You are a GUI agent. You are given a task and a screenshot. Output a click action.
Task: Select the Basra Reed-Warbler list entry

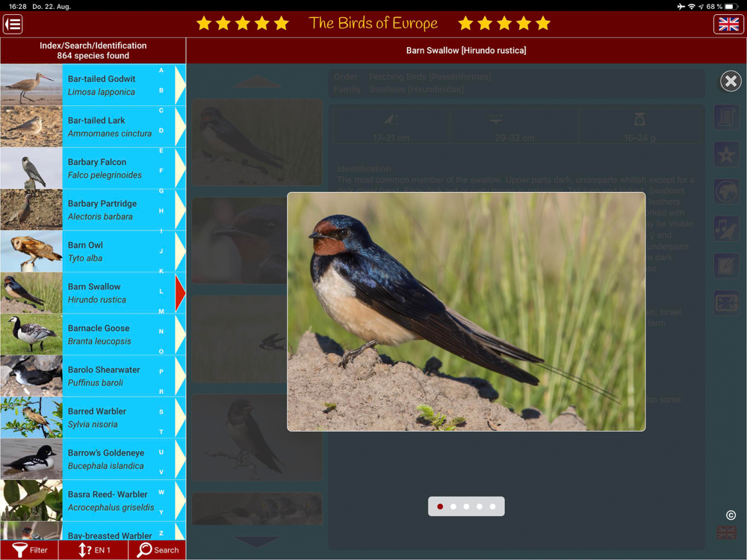(93, 500)
